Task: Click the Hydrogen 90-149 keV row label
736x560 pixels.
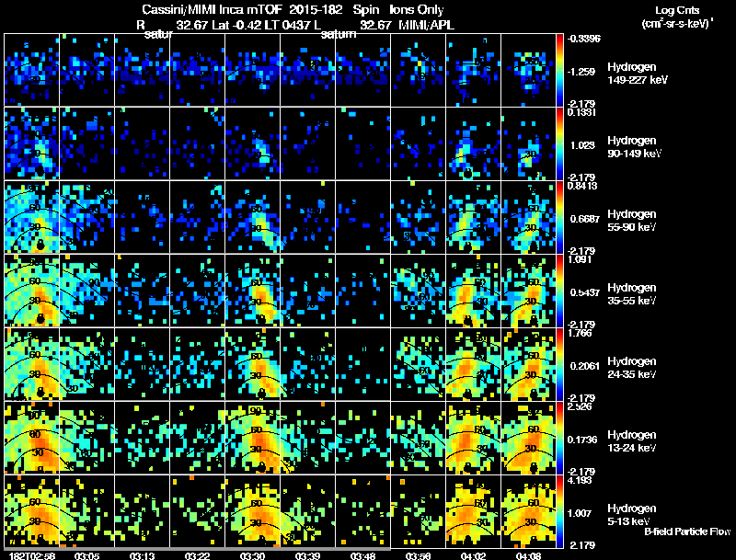Action: (634, 147)
